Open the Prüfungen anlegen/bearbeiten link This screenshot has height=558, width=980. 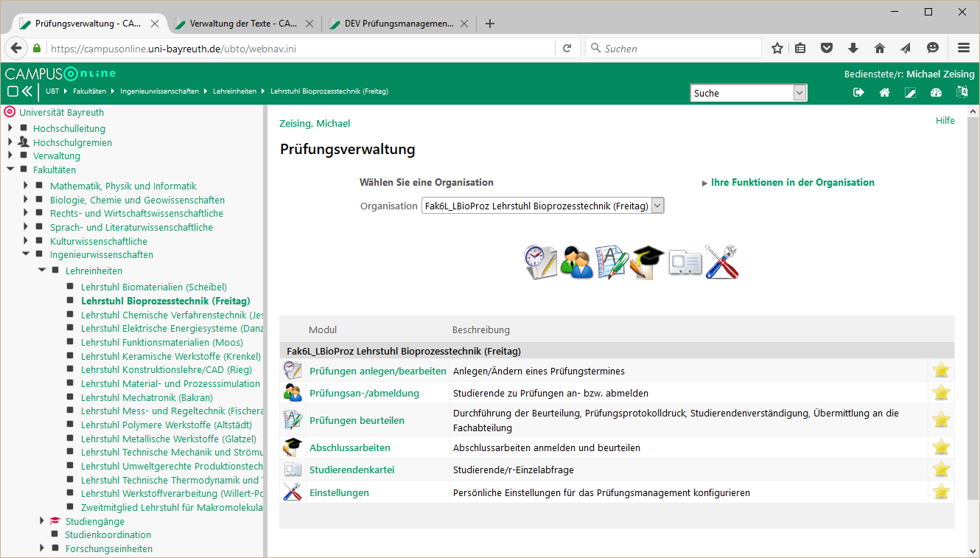(378, 371)
